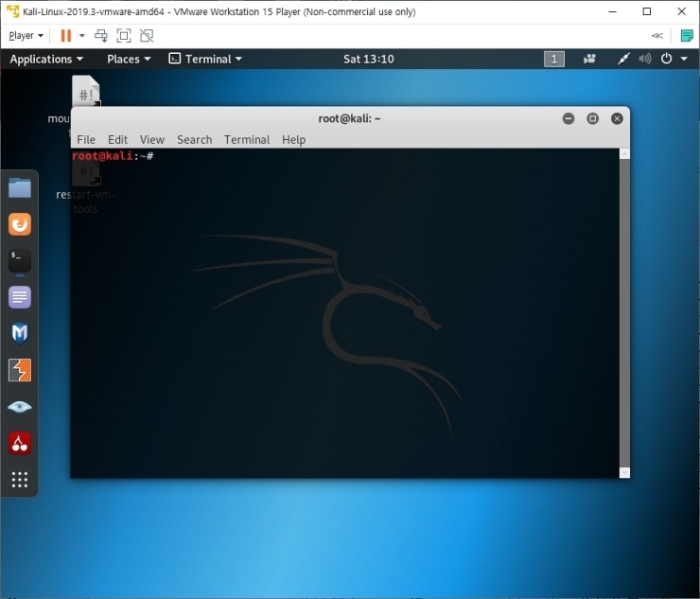Click the terminal scrollbar down arrow
Screen dimensions: 700x599
coord(624,472)
